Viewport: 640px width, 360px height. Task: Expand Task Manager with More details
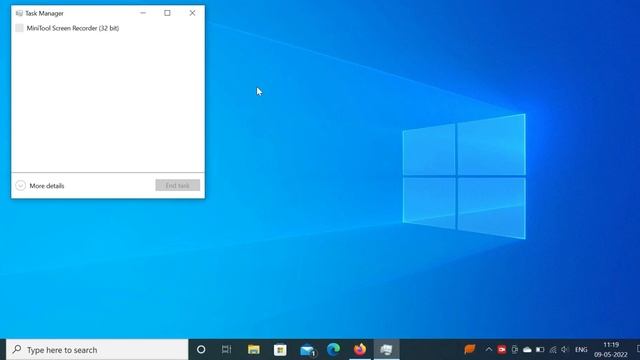point(40,186)
